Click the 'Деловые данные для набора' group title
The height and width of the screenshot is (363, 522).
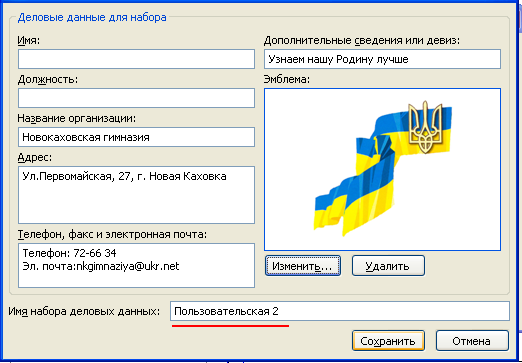(x=92, y=17)
